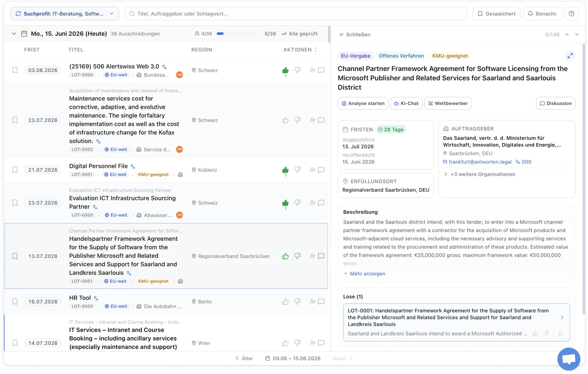Dislike Evaluation ICT Infrastructure Sourcing Partner
This screenshot has height=374, width=588.
coord(297,203)
